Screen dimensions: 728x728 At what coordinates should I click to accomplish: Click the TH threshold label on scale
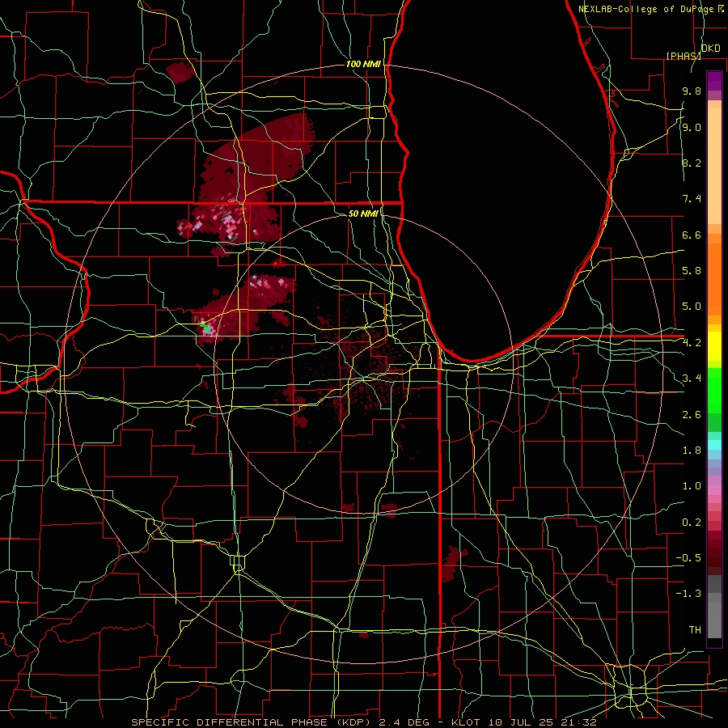(x=695, y=630)
